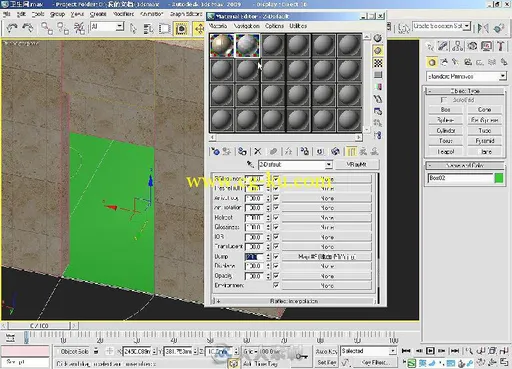512x369 pixels.
Task: Toggle the Opacity map checkbox
Action: [276, 276]
